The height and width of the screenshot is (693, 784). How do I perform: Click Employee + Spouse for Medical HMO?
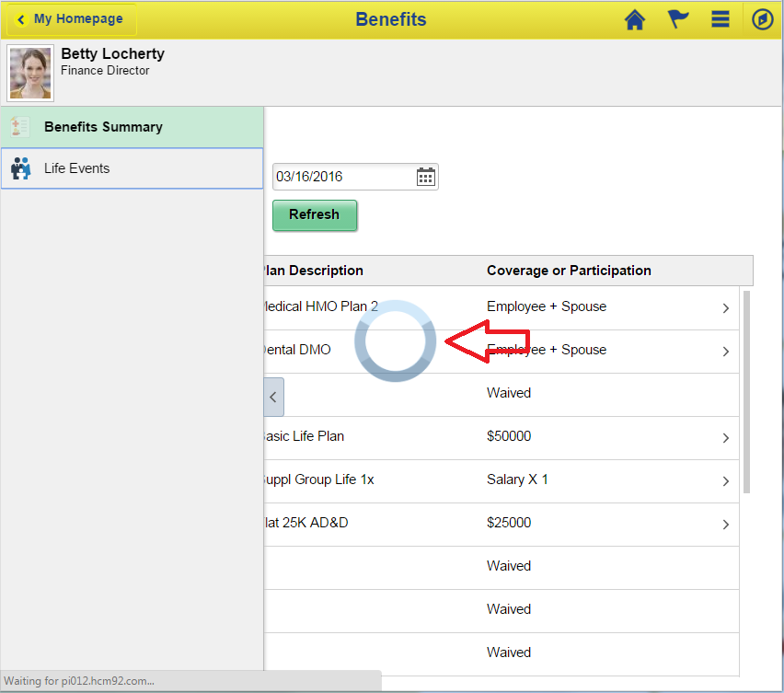point(547,306)
